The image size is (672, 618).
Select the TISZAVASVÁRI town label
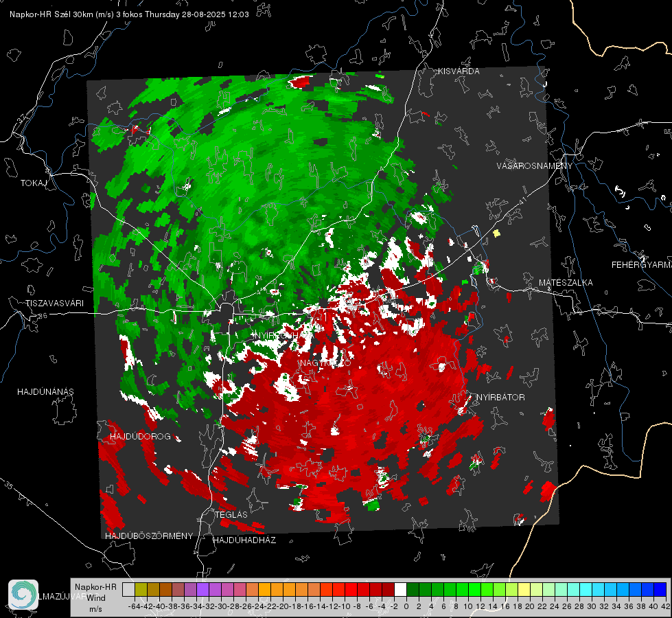(54, 304)
